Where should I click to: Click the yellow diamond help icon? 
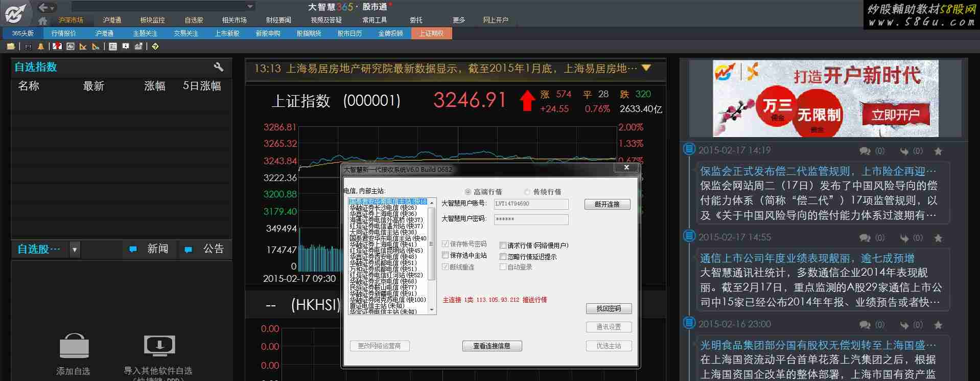pos(155,47)
